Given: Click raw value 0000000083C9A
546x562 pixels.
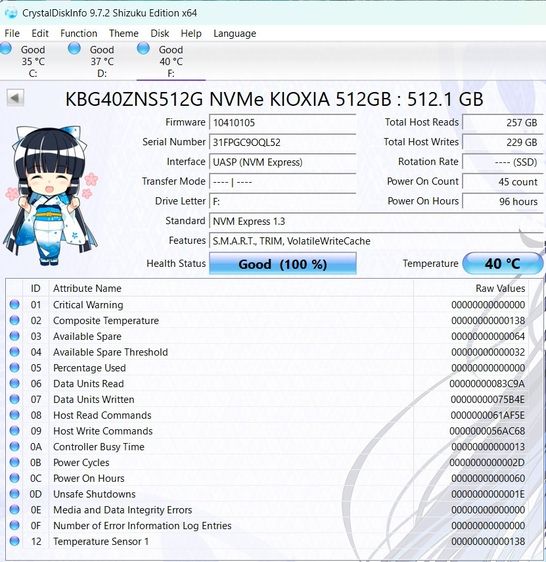Looking at the screenshot, I should tap(487, 384).
